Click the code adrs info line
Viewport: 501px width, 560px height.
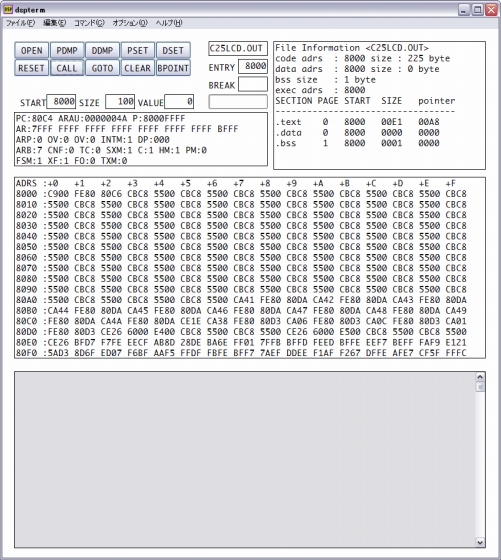pos(362,59)
